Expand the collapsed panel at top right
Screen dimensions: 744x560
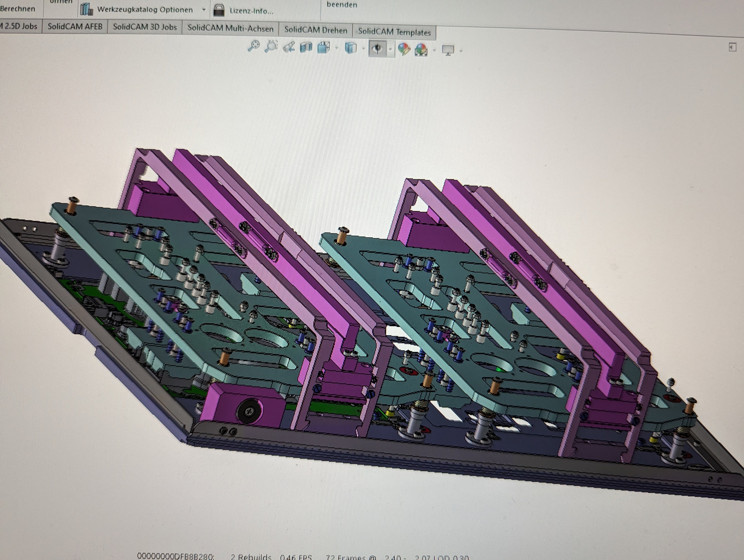pyautogui.click(x=732, y=47)
